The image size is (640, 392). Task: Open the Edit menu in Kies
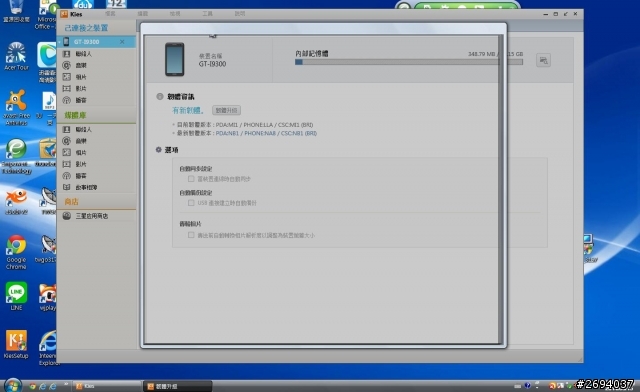click(x=142, y=13)
